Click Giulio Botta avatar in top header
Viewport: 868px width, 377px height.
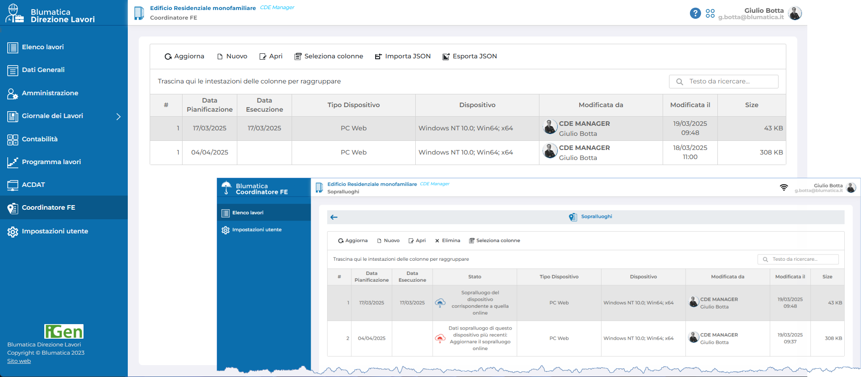(x=795, y=13)
